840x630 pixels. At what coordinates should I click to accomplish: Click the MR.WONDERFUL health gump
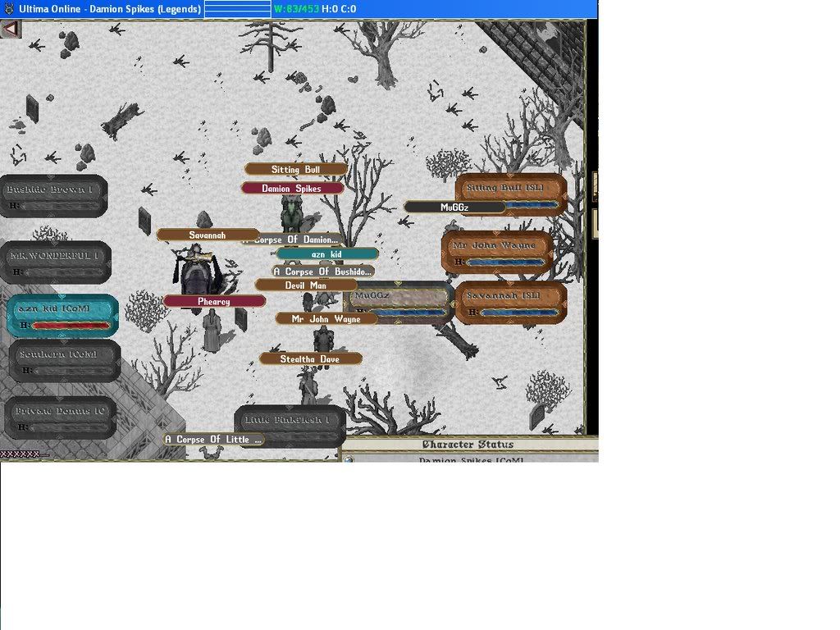click(56, 262)
